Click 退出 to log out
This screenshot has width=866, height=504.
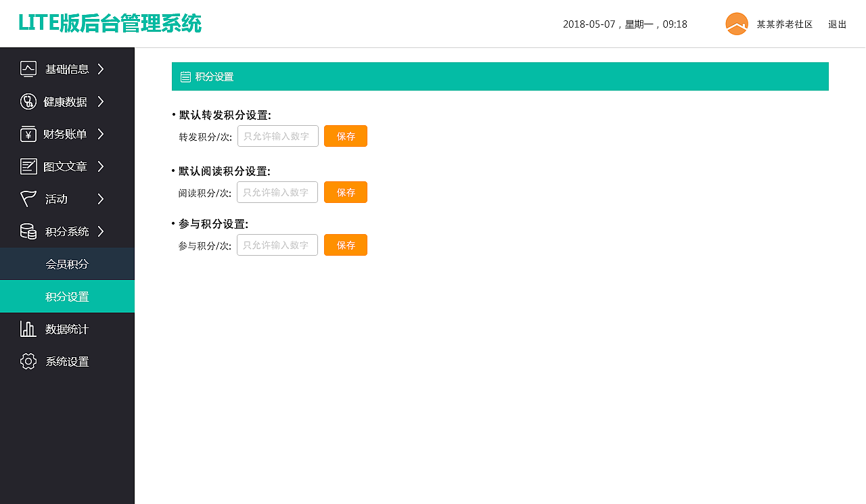click(837, 23)
